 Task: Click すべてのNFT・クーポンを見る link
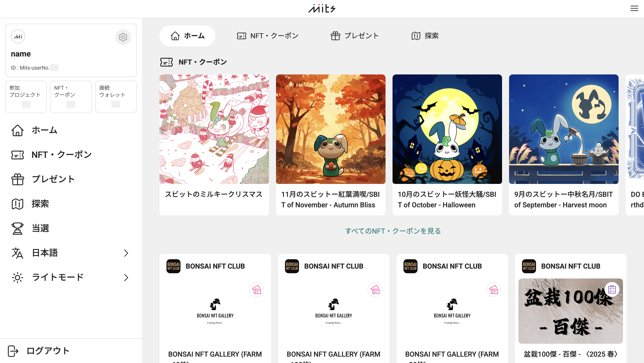(x=393, y=231)
